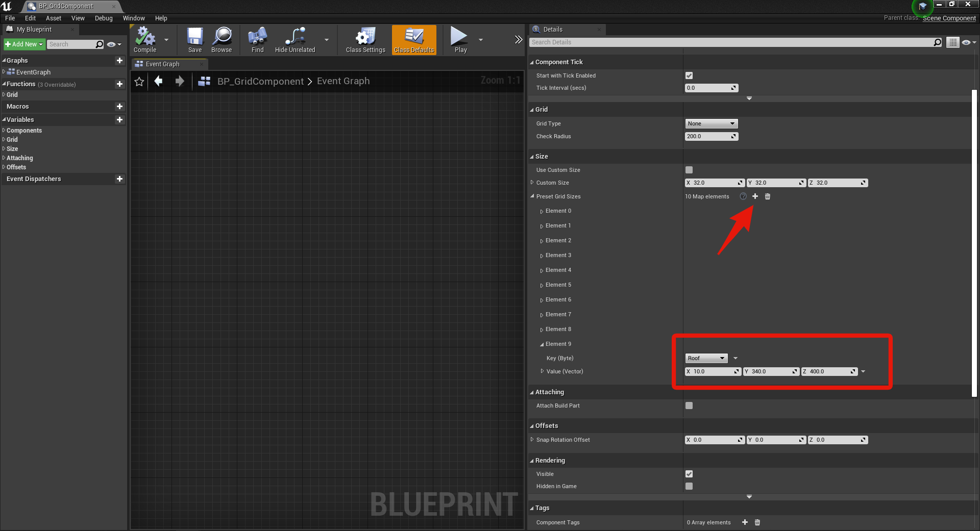Uncheck Start with Tick Enabled
Viewport: 980px width, 531px height.
[x=689, y=75]
